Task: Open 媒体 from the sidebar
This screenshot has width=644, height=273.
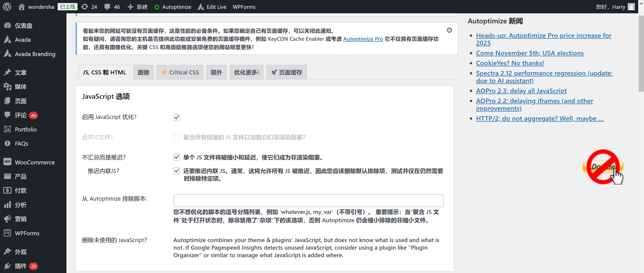Action: (20, 87)
